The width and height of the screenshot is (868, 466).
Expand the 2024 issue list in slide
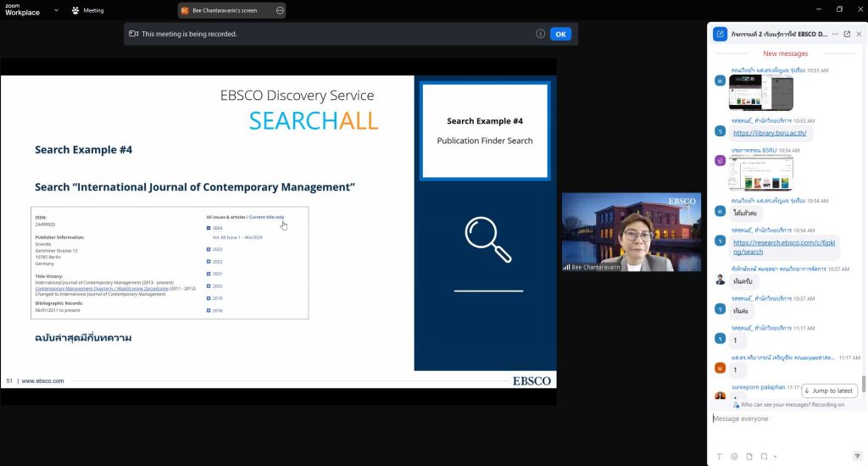pos(209,228)
